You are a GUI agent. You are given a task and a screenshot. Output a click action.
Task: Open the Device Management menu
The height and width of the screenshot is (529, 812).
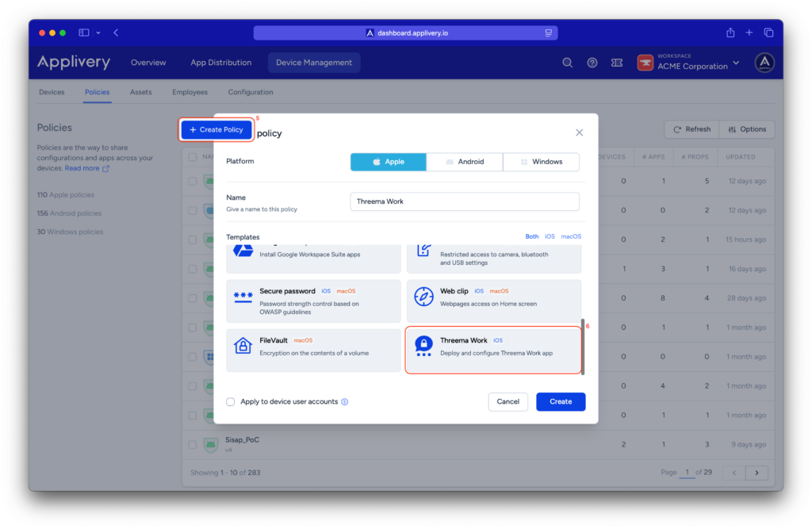[314, 63]
